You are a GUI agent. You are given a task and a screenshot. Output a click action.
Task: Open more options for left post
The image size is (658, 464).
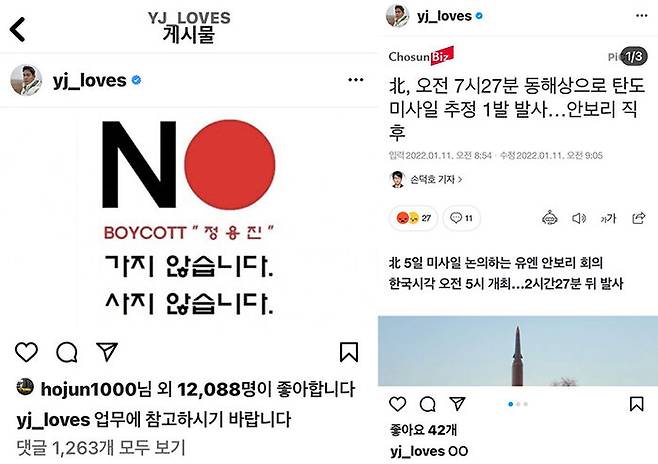coord(355,80)
